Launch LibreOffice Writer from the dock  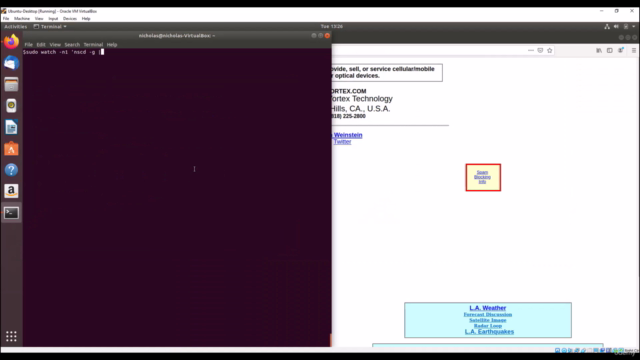11,127
